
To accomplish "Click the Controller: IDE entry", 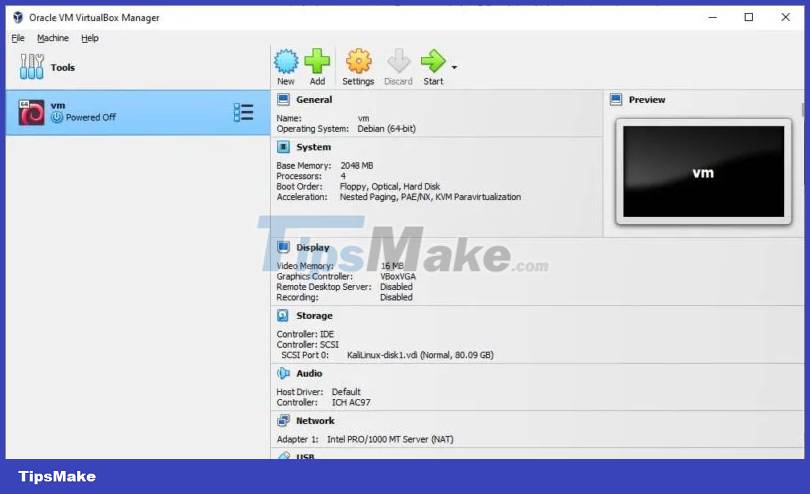I will pos(305,334).
